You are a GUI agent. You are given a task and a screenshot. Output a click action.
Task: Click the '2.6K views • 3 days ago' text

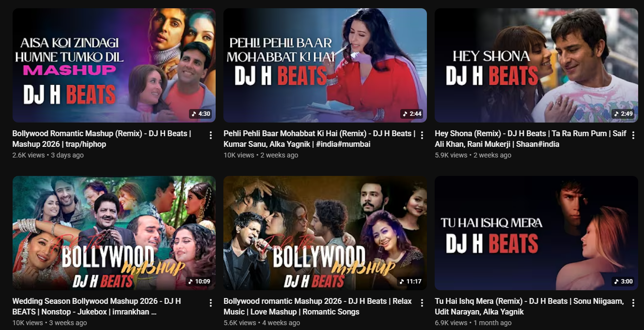pos(48,155)
